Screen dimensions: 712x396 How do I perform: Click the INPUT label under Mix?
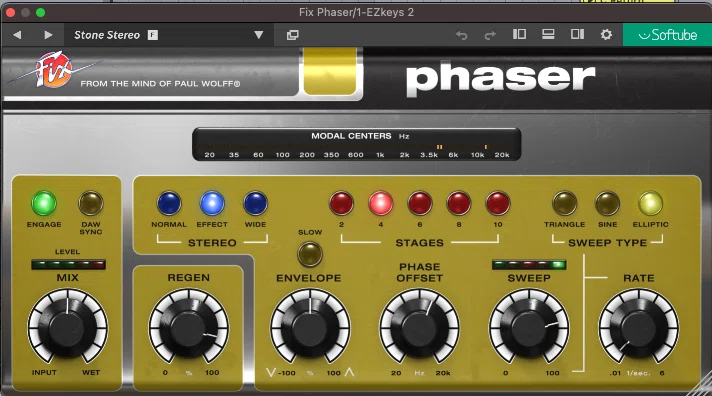point(44,372)
